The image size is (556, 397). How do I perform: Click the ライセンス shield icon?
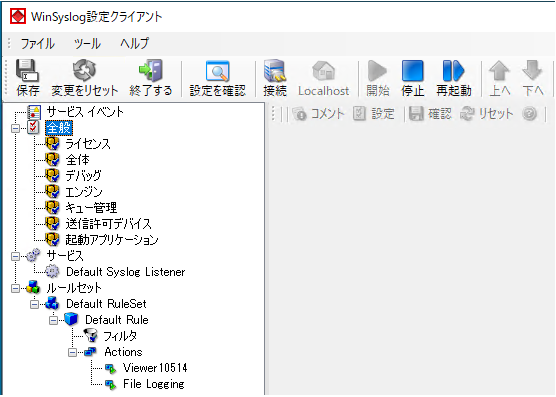click(x=52, y=144)
